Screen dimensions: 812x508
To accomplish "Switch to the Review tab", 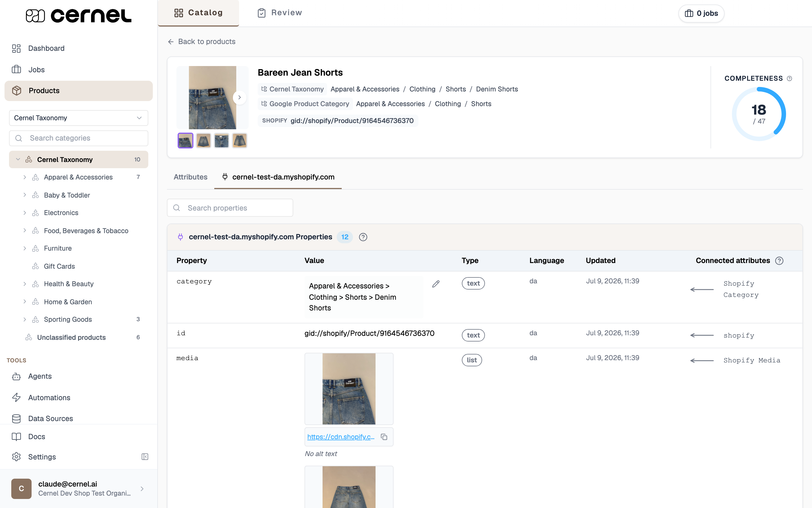I will (279, 13).
